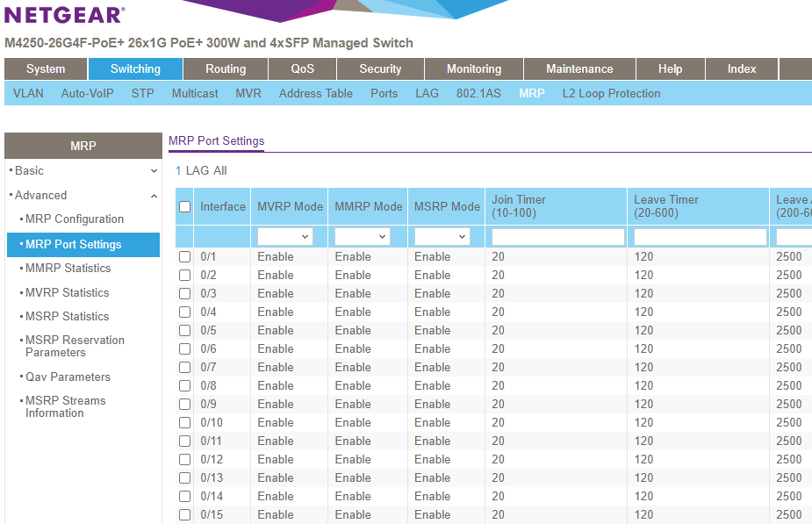
Task: Open the MMRP Mode dropdown
Action: [363, 237]
